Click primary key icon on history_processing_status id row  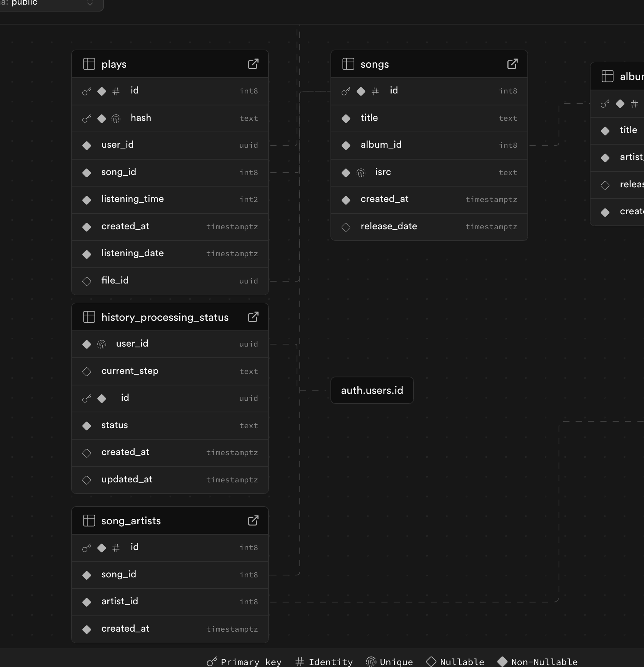87,399
